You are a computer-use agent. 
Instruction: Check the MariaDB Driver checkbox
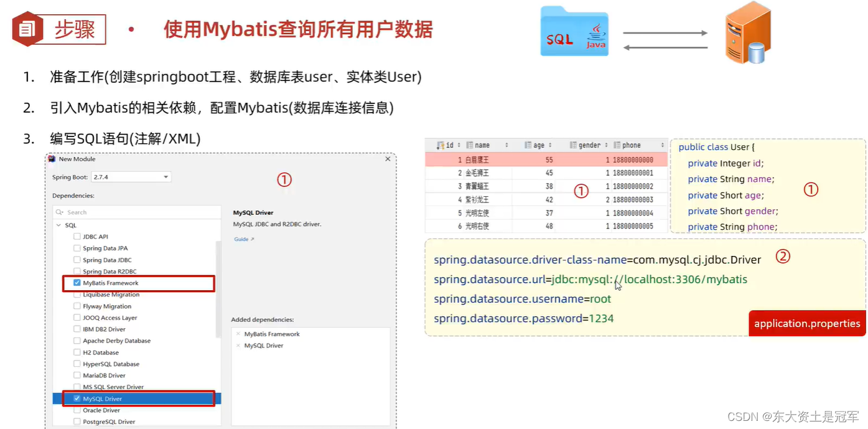(77, 375)
